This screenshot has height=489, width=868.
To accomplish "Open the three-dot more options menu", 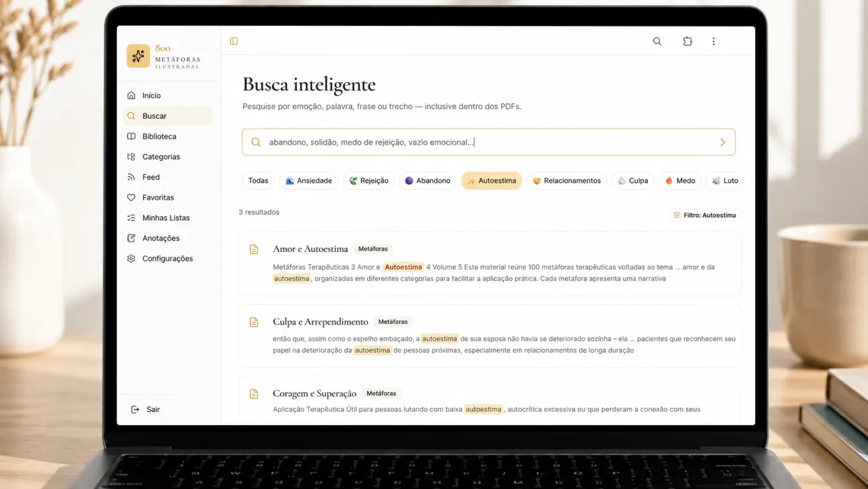I will (x=714, y=42).
